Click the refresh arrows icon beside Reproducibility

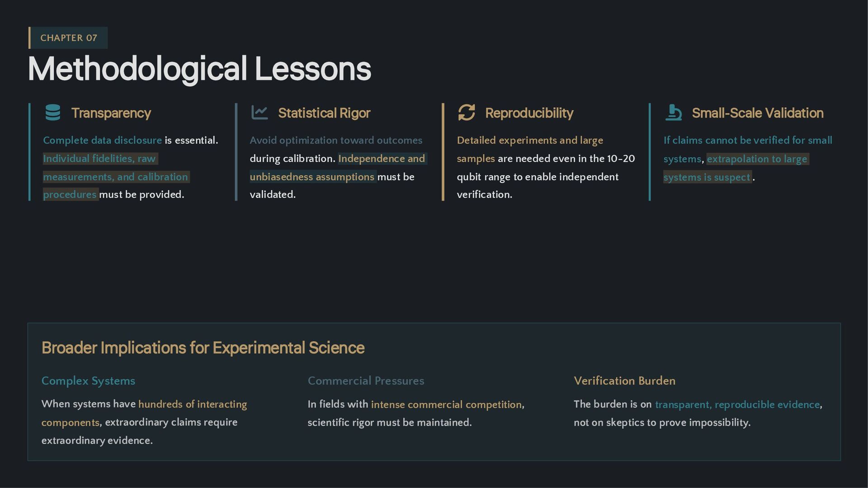point(466,113)
